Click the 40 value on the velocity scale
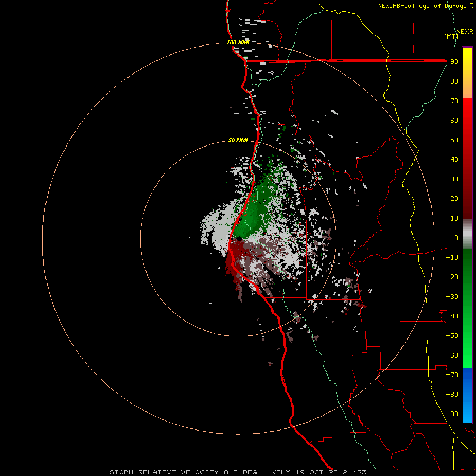The image size is (476, 476). click(454, 159)
